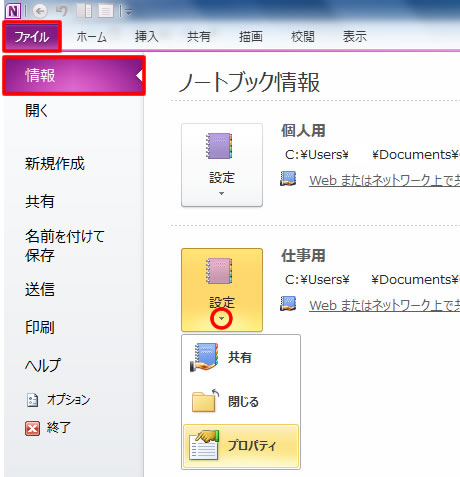
Task: Select 名前を付けて保存 in the sidebar
Action: [65, 246]
